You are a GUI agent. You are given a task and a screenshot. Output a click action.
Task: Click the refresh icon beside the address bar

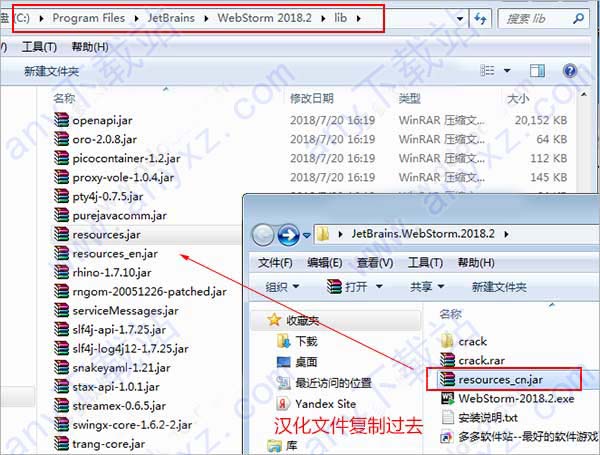coord(480,18)
